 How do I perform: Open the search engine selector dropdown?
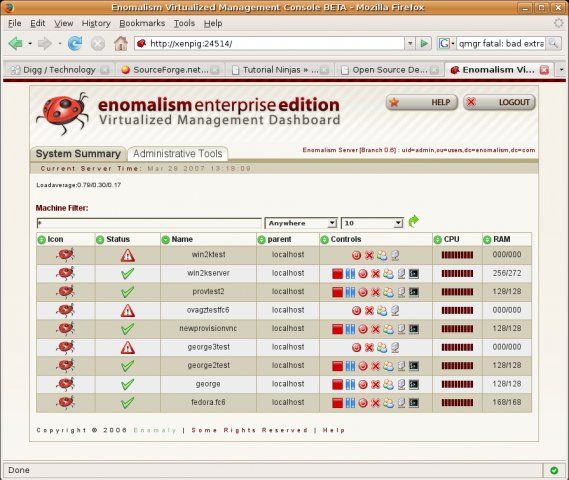[446, 44]
